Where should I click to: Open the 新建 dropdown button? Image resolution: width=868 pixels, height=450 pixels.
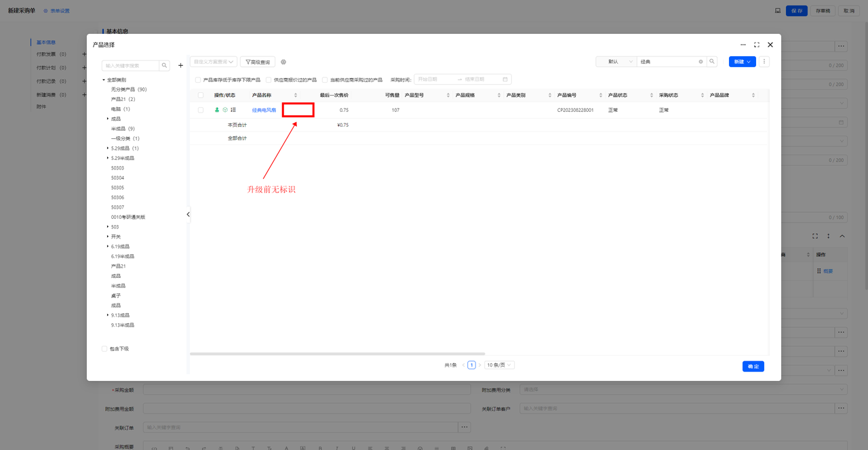click(743, 62)
